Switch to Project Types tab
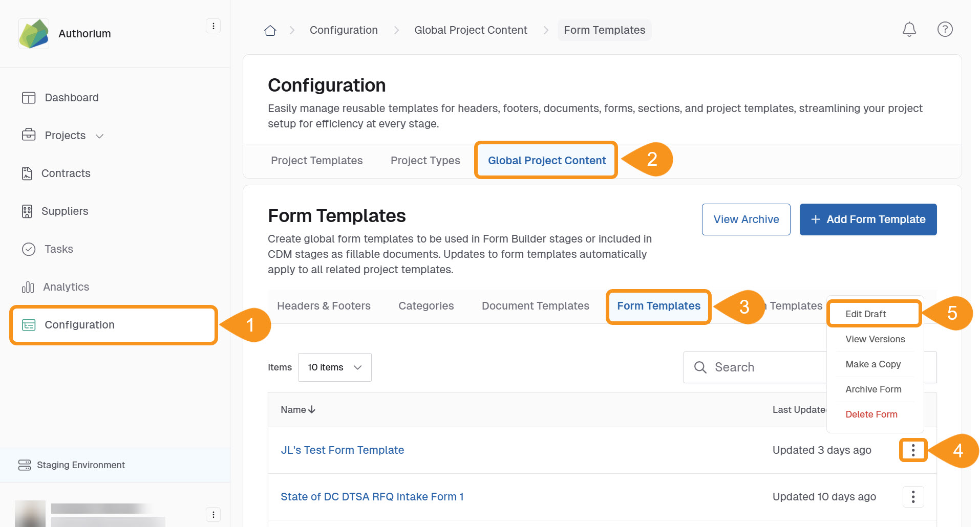The height and width of the screenshot is (527, 980). pyautogui.click(x=425, y=161)
